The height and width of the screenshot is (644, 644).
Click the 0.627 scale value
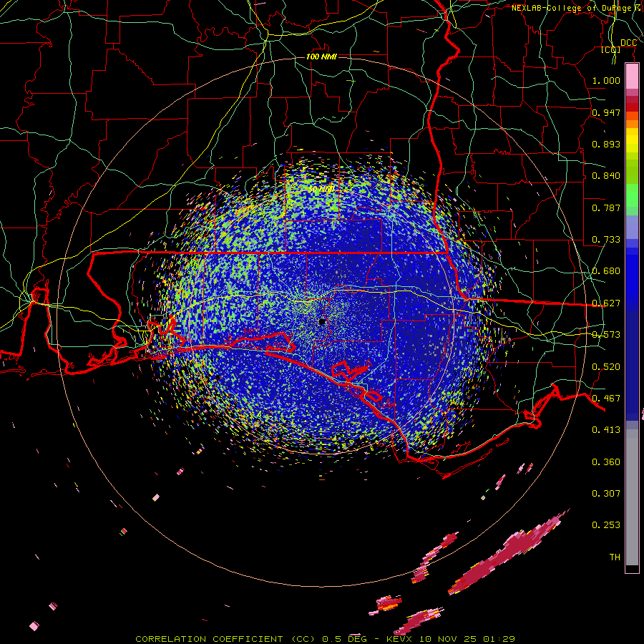coord(606,303)
